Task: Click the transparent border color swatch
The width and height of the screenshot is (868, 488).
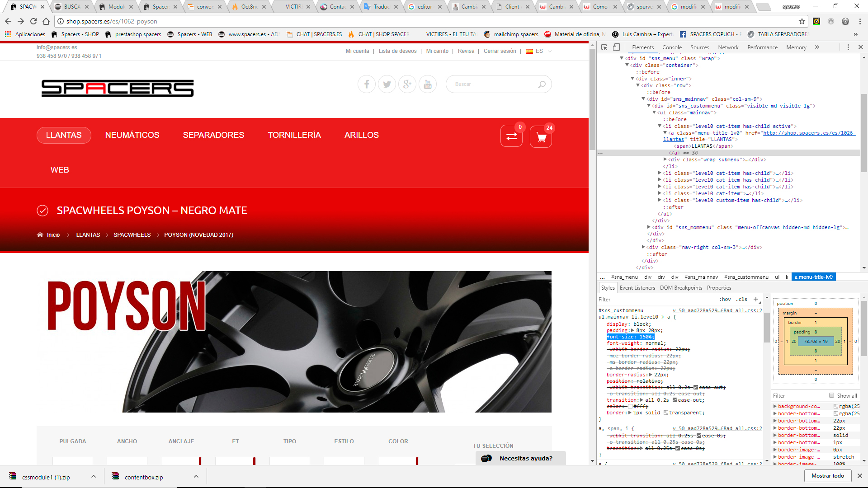Action: tap(665, 413)
